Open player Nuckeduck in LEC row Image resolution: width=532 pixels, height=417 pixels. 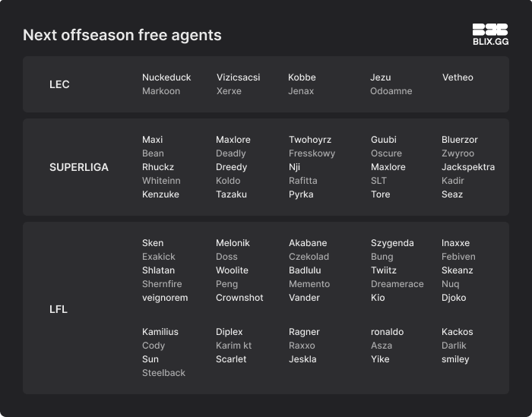[166, 77]
